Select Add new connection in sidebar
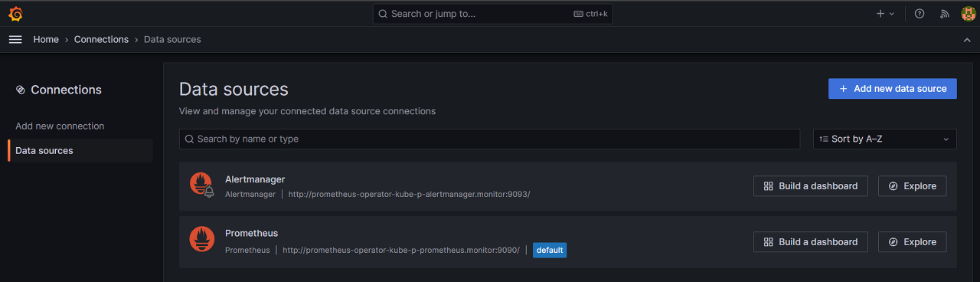The width and height of the screenshot is (980, 282). [60, 126]
